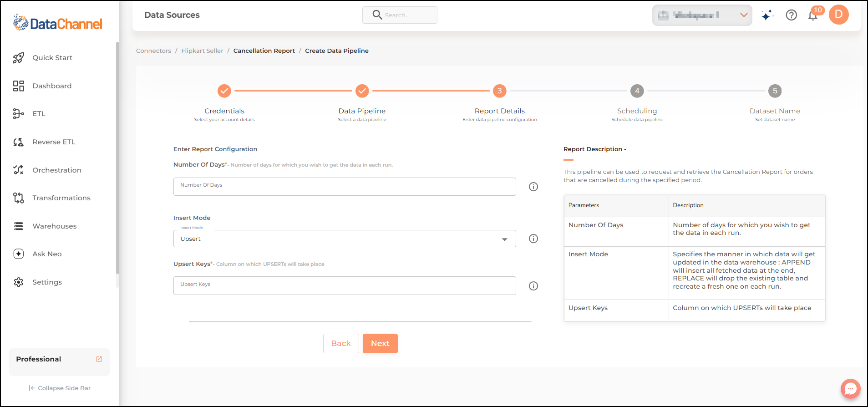Click into the Search box

coord(400,15)
